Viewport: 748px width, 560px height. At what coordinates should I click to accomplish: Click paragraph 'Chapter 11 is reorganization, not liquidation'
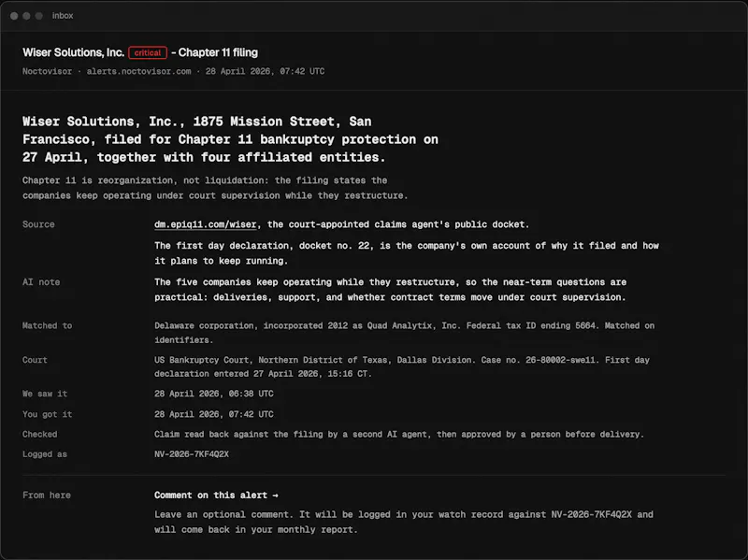click(215, 188)
